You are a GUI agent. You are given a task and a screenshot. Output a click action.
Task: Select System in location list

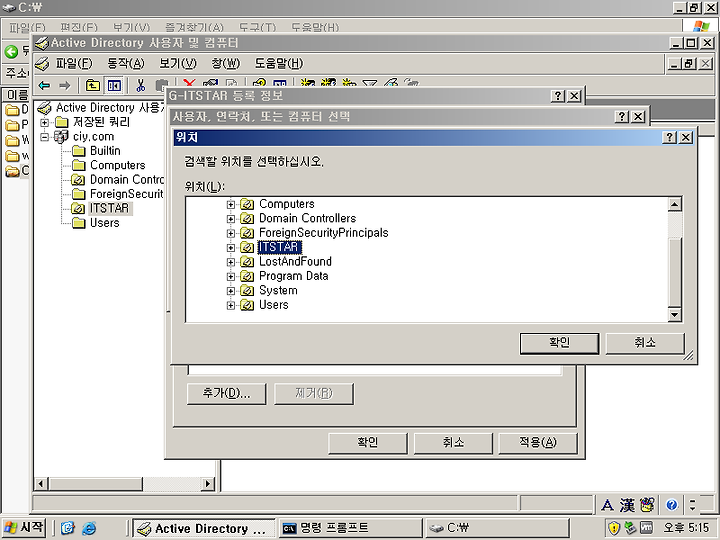[278, 291]
